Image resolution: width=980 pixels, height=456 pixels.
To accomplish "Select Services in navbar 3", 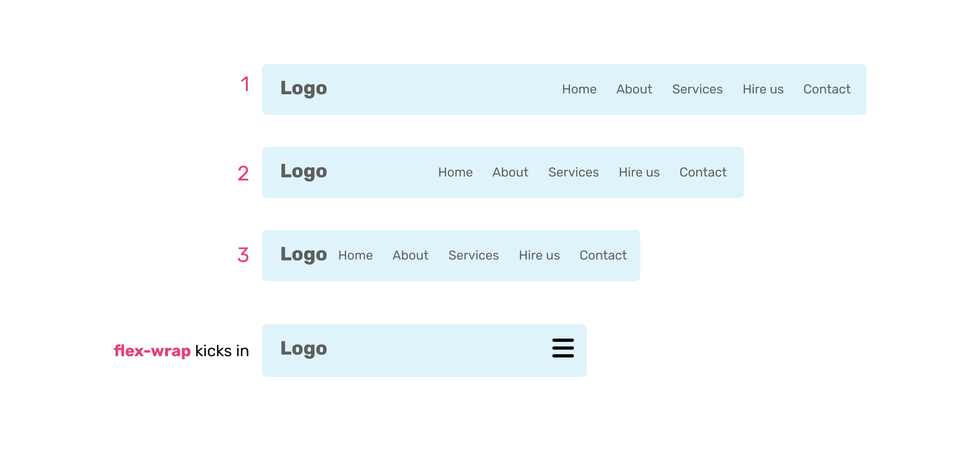I will coord(473,255).
